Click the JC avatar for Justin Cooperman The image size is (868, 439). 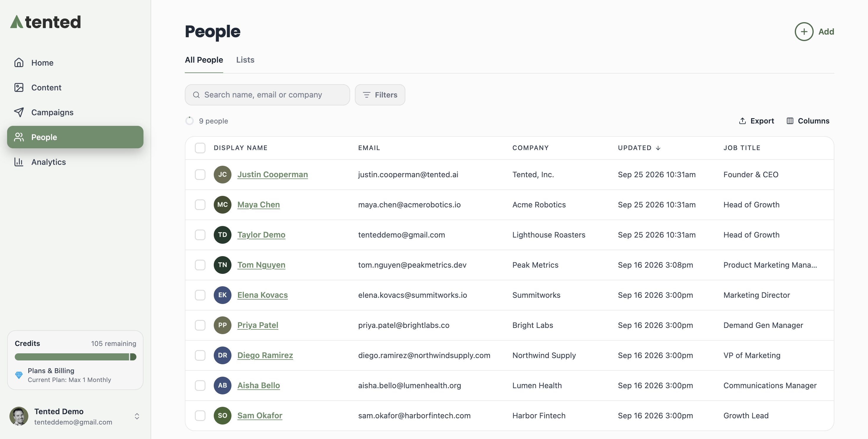coord(222,174)
